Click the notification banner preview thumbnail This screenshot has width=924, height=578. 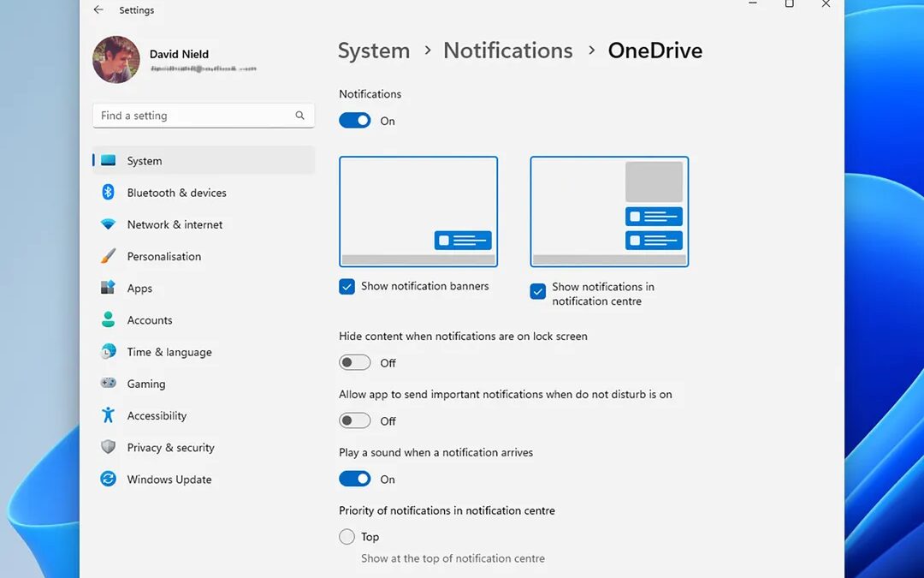pos(418,212)
